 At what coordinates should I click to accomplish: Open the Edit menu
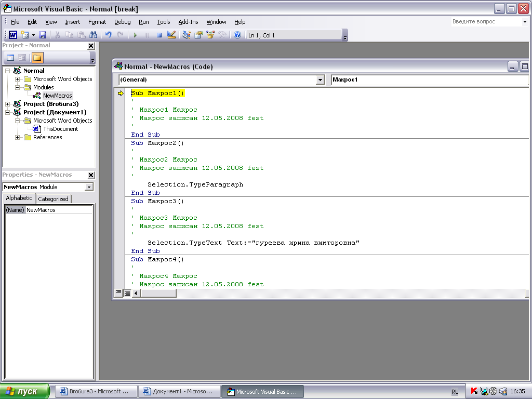[x=32, y=22]
